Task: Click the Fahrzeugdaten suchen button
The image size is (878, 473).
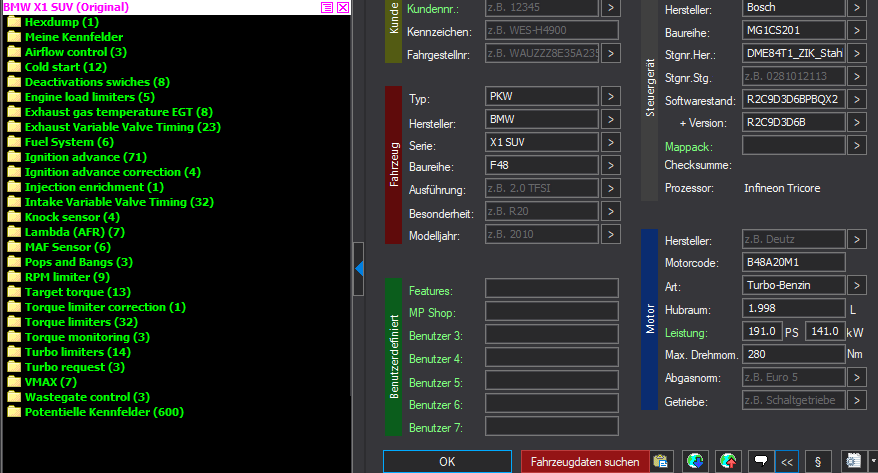Action: click(585, 462)
